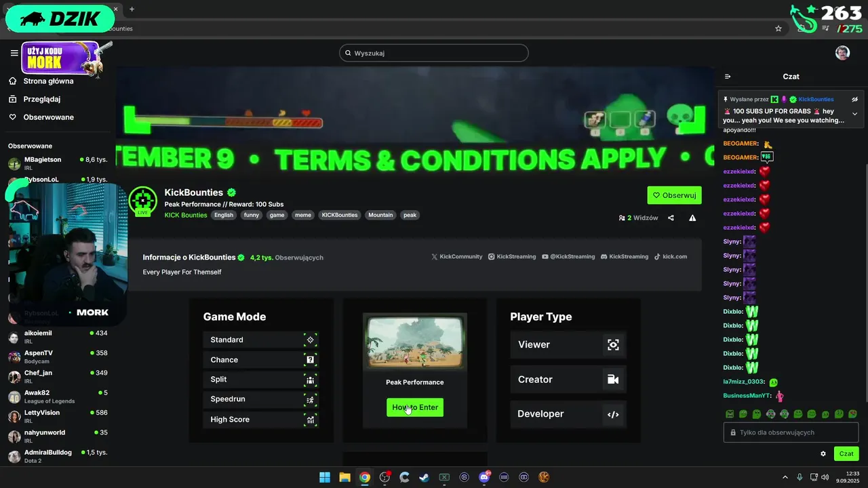This screenshot has height=488, width=868.
Task: Open File Explorer from the taskbar
Action: [344, 477]
